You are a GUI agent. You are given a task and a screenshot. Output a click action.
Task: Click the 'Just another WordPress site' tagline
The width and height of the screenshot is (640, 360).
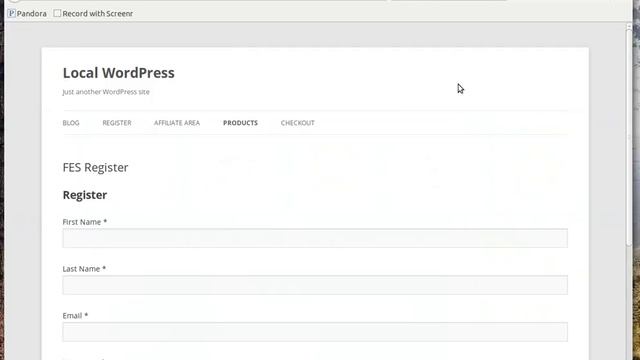(x=106, y=92)
